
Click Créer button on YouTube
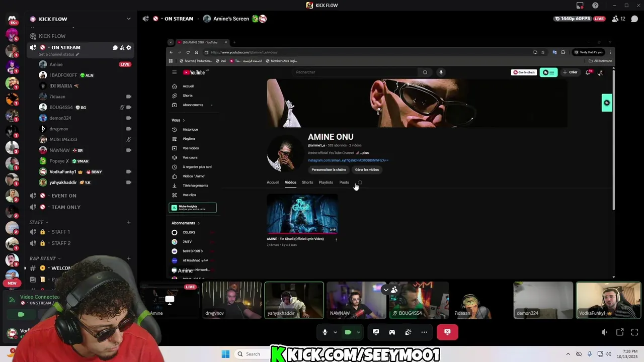click(x=571, y=72)
